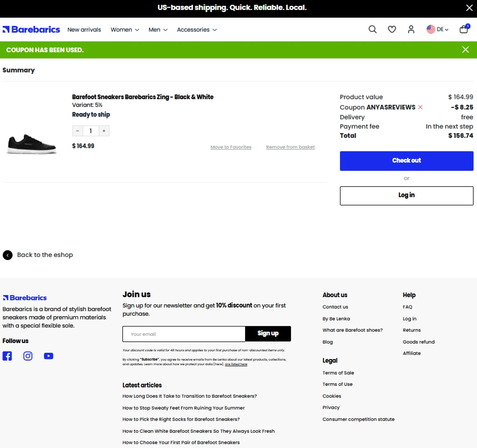Open the Blog footer link
This screenshot has width=477, height=448.
tap(328, 342)
